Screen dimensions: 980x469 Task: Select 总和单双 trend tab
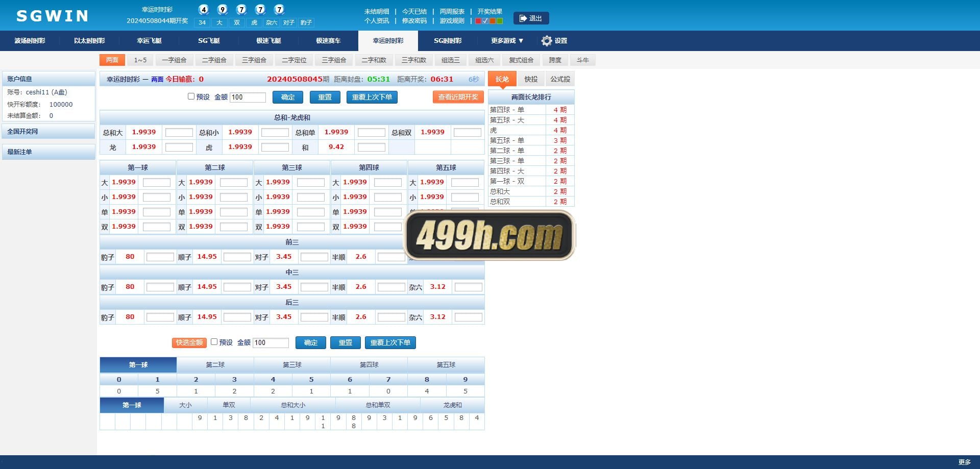378,405
